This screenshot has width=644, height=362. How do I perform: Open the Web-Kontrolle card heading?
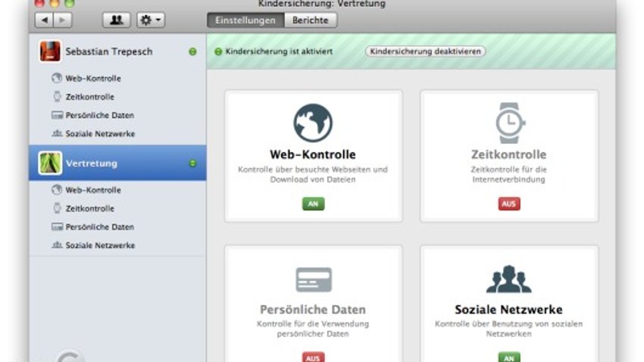coord(313,154)
